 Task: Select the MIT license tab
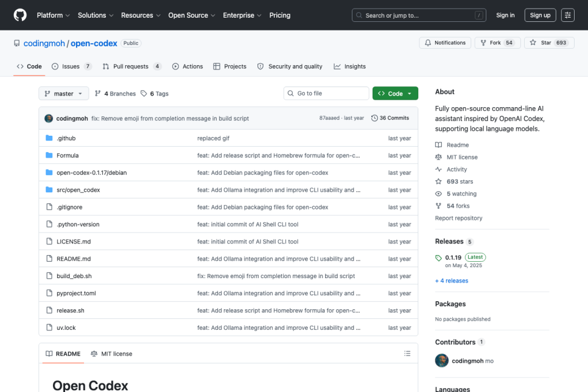click(x=111, y=354)
